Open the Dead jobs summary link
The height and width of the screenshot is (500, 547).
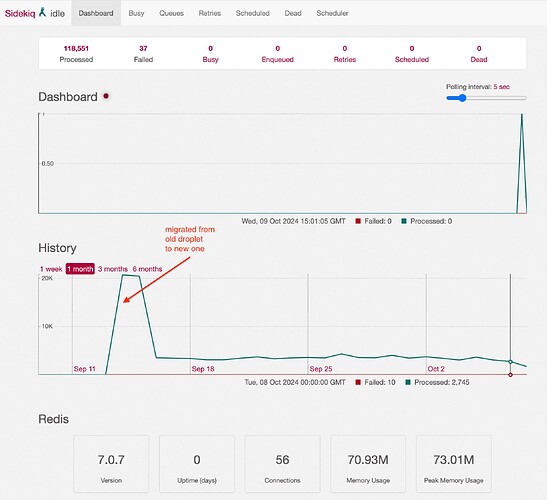(x=479, y=54)
